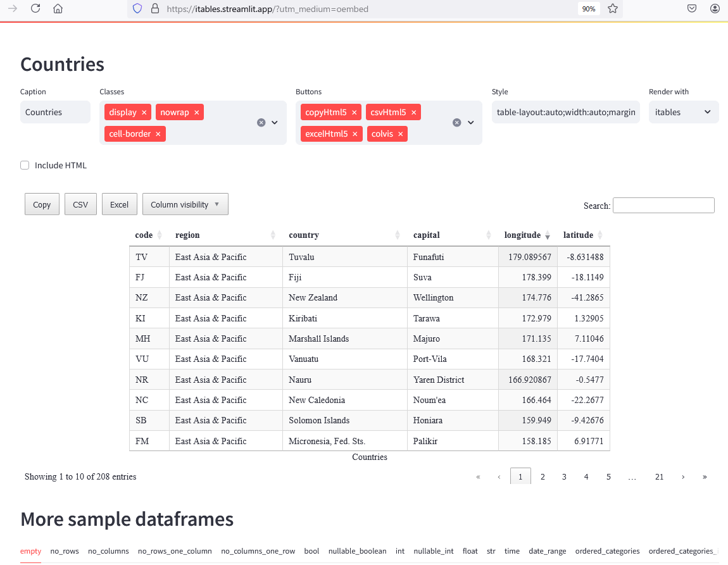Viewport: 728px width, 565px height.
Task: Click the FM code cell
Action: coord(149,441)
